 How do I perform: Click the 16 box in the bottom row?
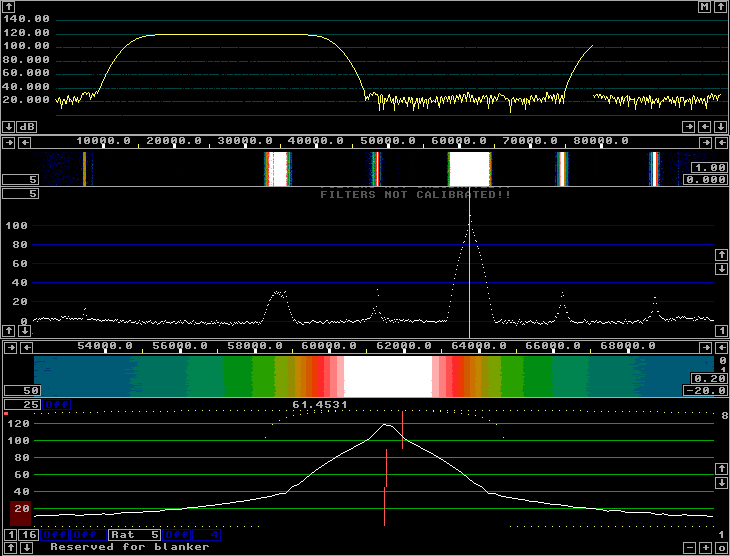(28, 535)
